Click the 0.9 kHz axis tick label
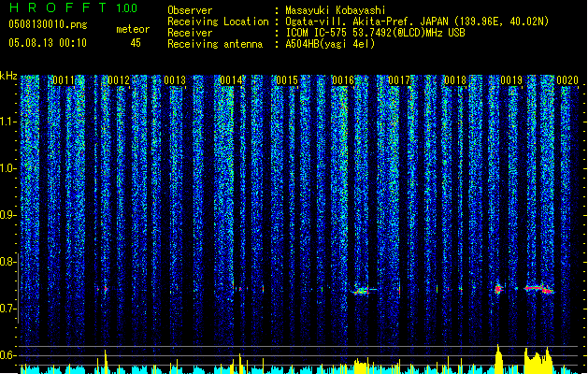The height and width of the screenshot is (374, 588). [7, 215]
